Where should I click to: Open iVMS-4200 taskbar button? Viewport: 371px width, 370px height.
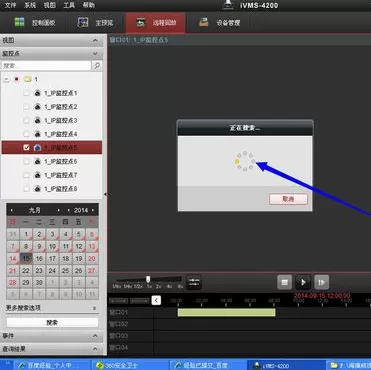click(x=287, y=365)
